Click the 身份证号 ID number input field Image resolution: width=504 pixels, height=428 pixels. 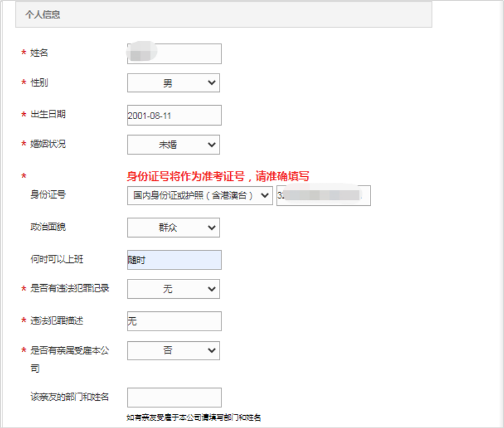323,195
